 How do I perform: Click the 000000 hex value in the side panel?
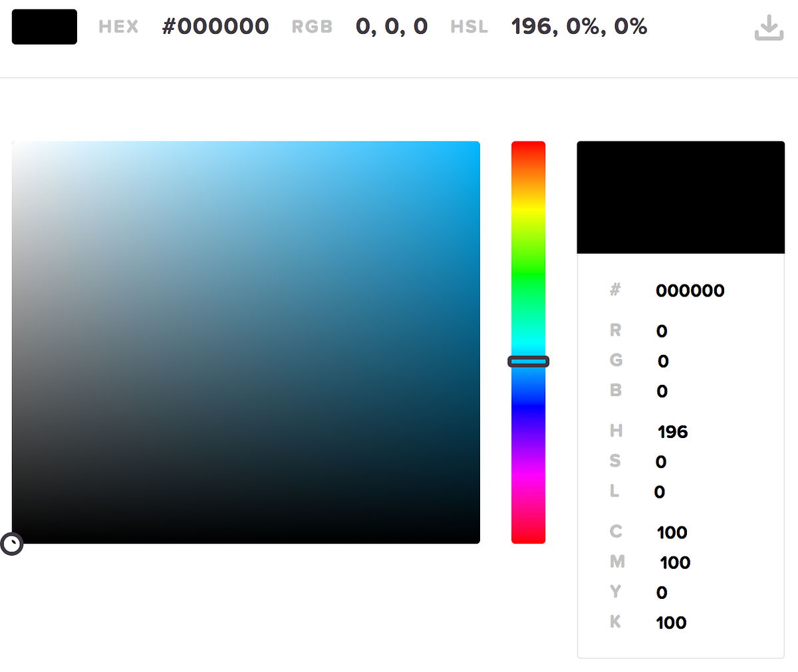point(690,290)
